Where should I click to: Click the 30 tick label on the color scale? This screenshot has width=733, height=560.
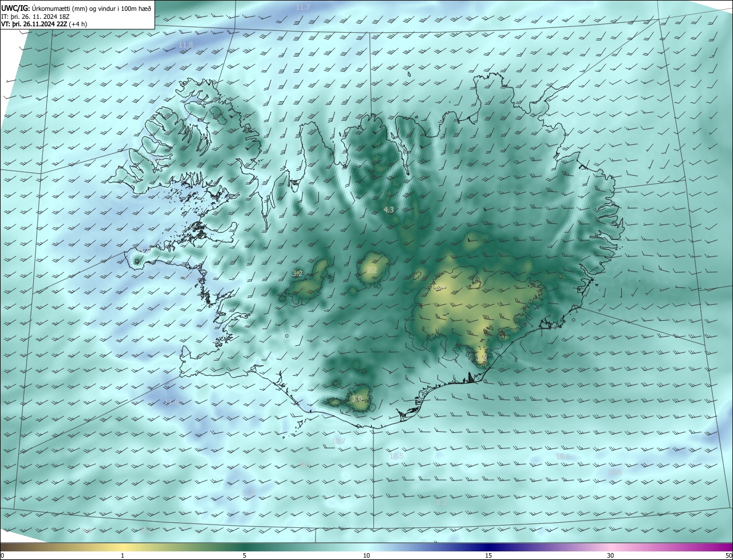610,555
